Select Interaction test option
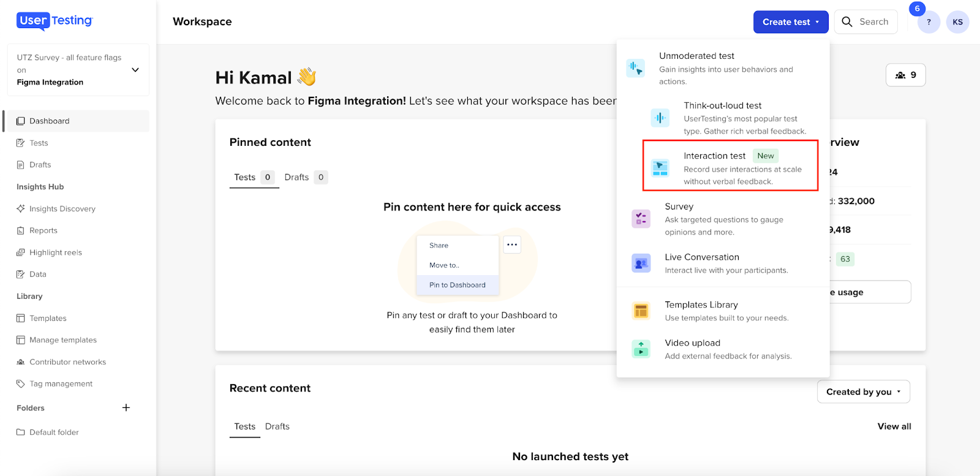This screenshot has width=980, height=476. [x=730, y=166]
